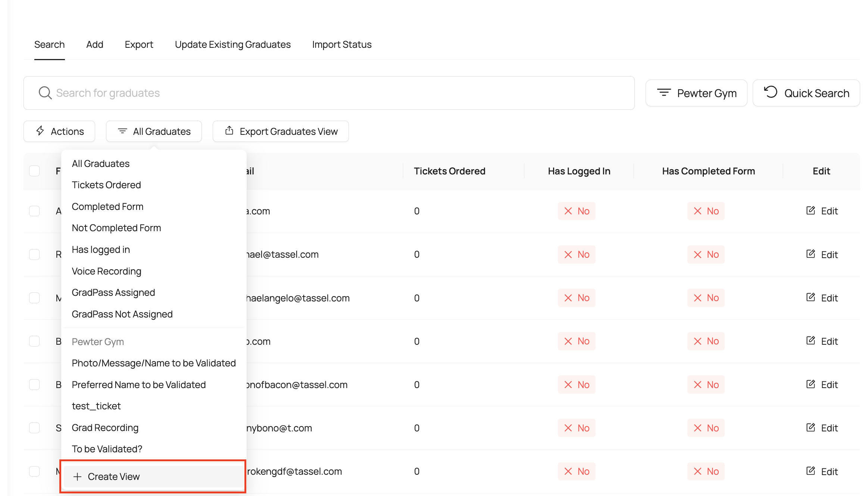This screenshot has height=496, width=868.
Task: Click the Export Graduates View button
Action: 281,131
